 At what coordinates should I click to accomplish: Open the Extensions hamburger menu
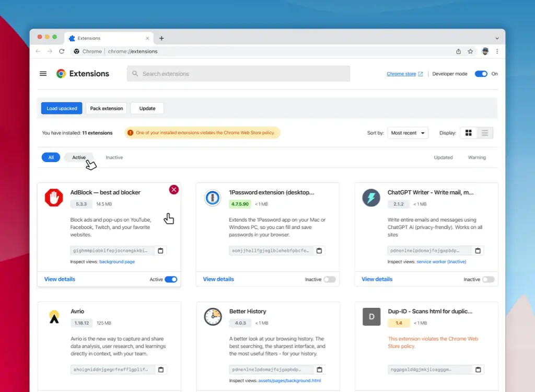tap(43, 73)
